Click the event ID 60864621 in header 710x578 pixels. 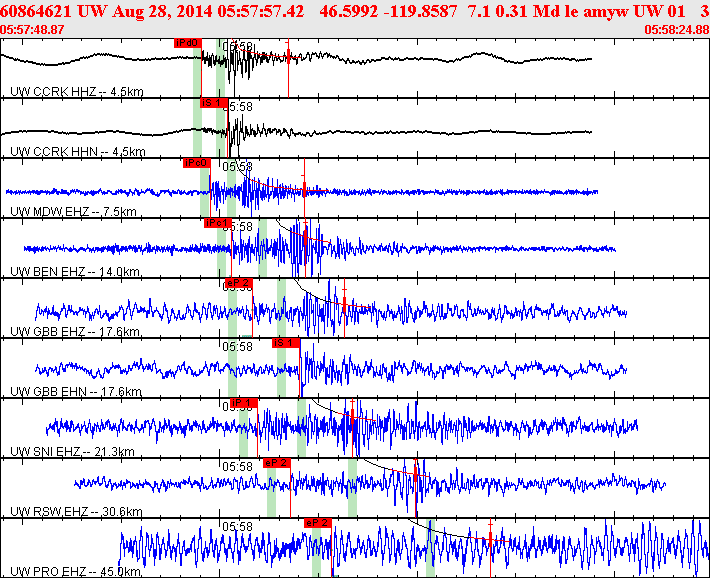tap(36, 12)
